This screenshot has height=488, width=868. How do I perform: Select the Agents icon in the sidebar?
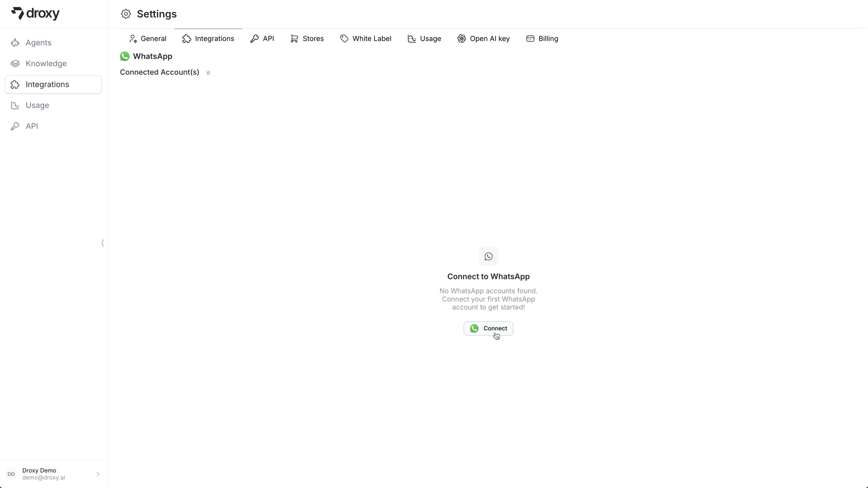coord(15,43)
